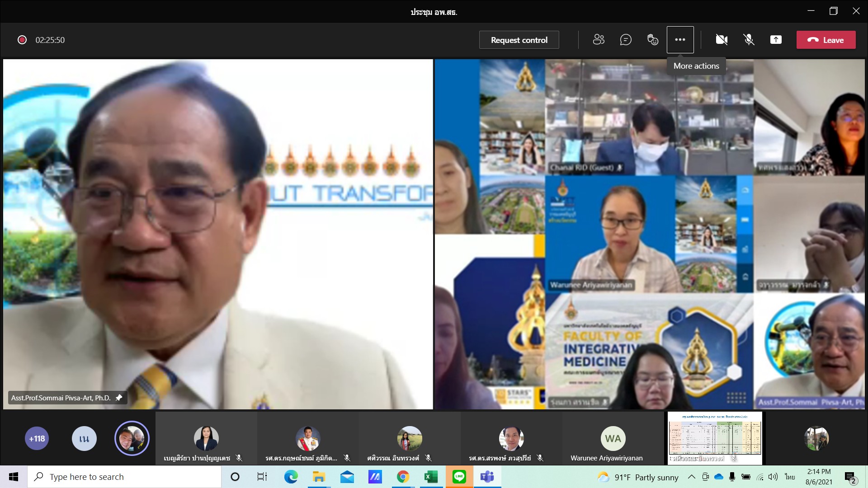Image resolution: width=868 pixels, height=488 pixels.
Task: Click the Asst.Prof.Sommai small video tile
Action: point(809,351)
